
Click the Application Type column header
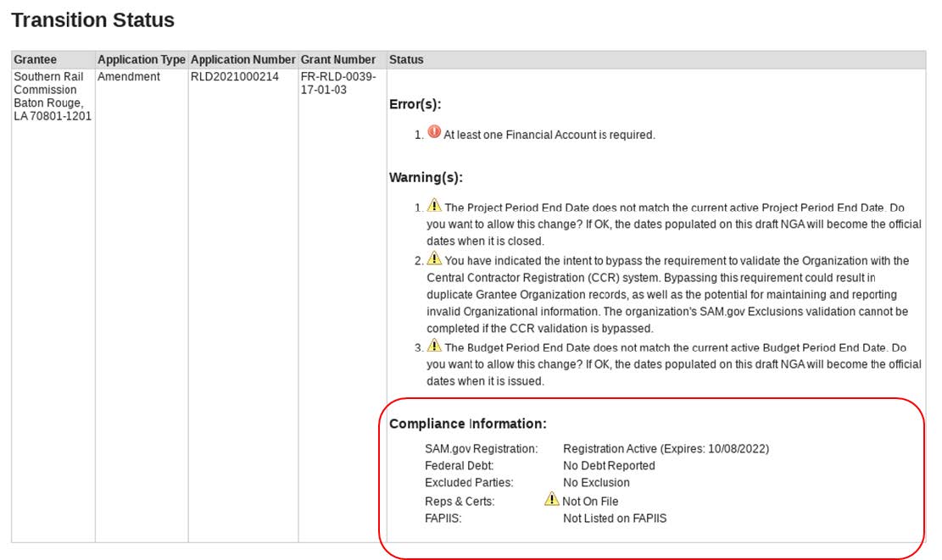141,60
